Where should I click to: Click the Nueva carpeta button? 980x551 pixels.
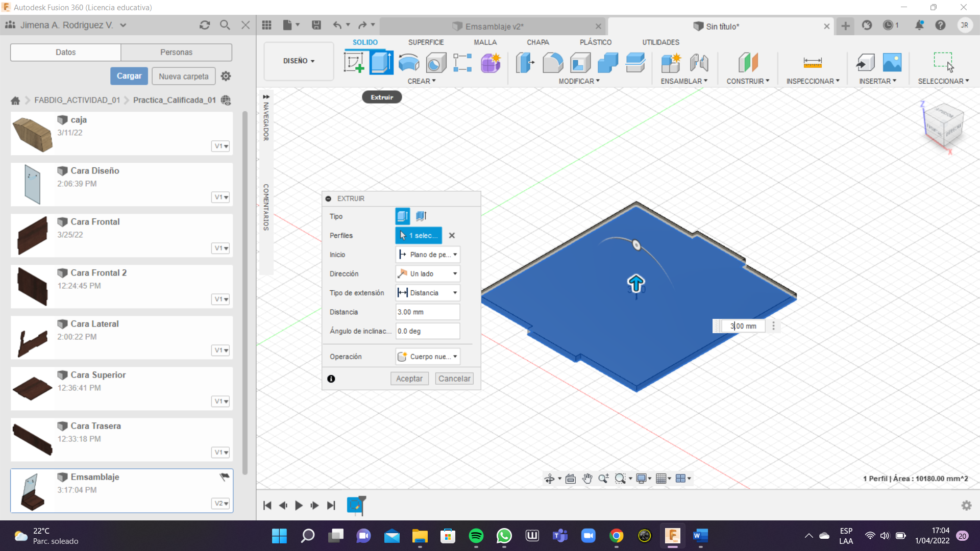[184, 76]
